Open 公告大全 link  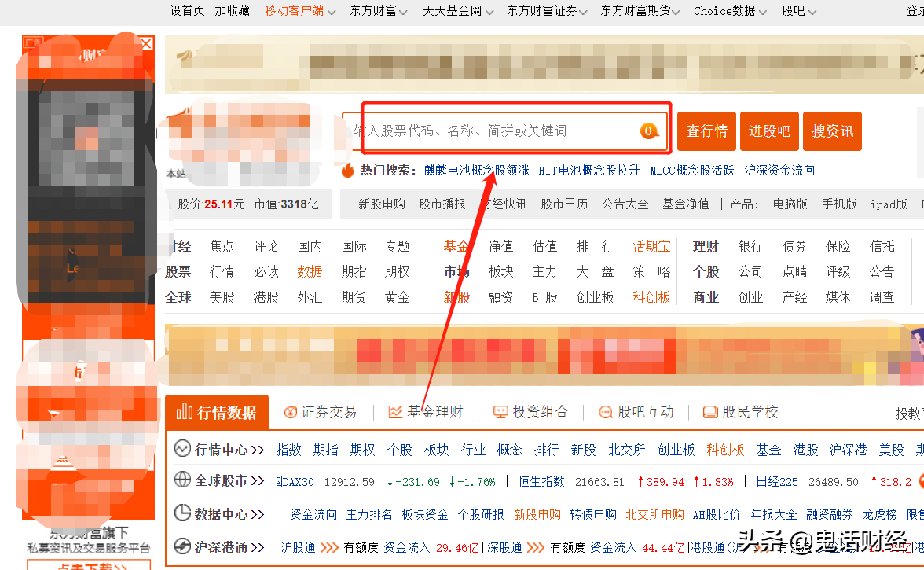point(625,204)
